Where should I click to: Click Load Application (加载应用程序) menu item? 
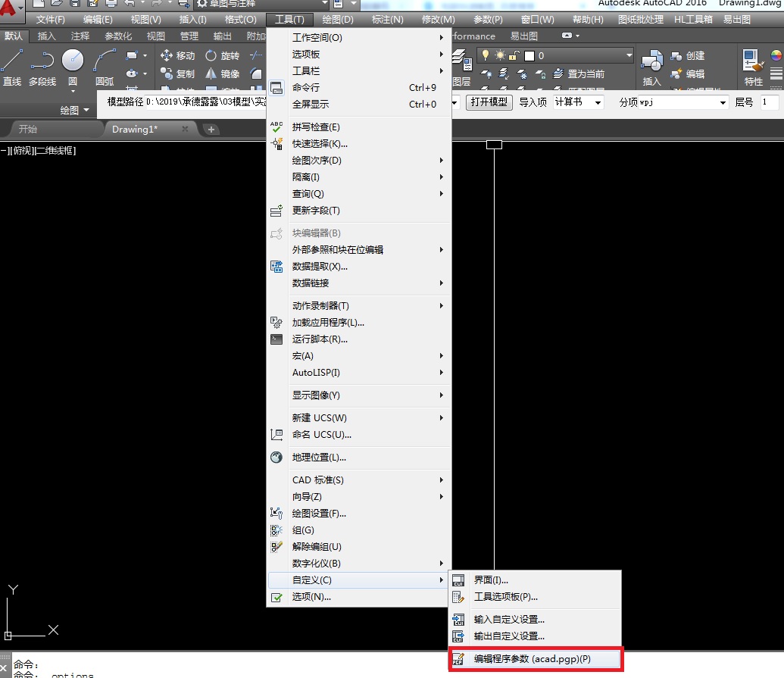point(359,323)
